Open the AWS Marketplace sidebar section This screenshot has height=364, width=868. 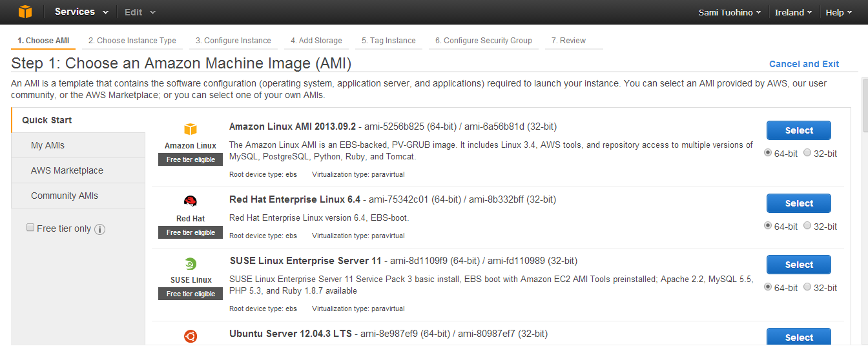coord(78,170)
